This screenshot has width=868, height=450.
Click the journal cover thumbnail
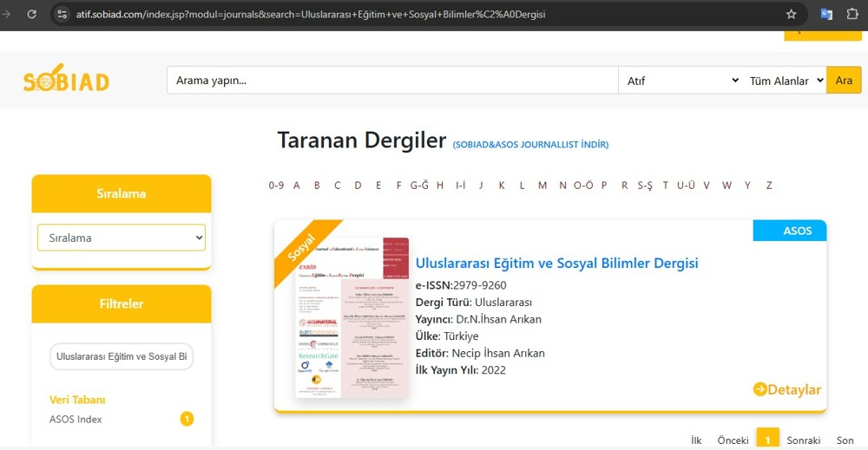pyautogui.click(x=352, y=317)
